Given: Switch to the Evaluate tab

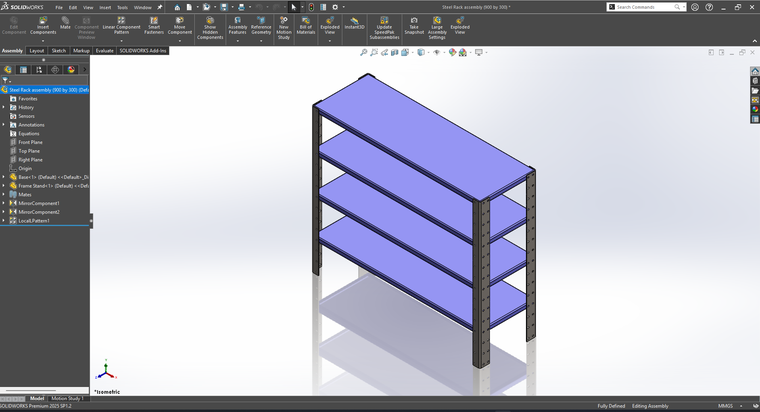Looking at the screenshot, I should coord(104,50).
